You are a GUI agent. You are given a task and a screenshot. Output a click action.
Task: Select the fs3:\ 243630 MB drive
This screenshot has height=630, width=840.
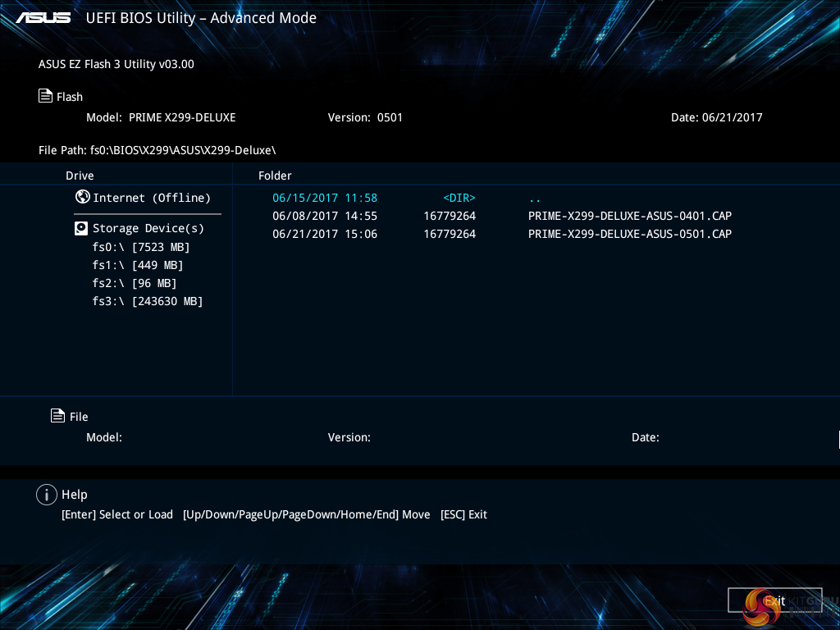[x=147, y=301]
